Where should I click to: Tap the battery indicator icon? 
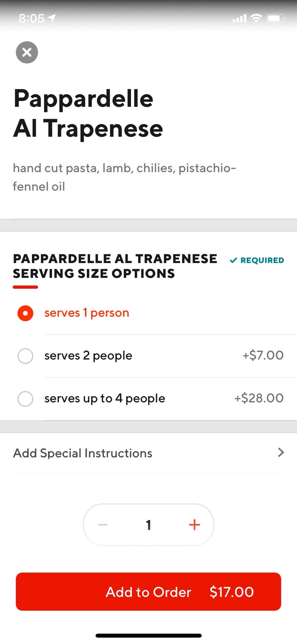coord(276,18)
